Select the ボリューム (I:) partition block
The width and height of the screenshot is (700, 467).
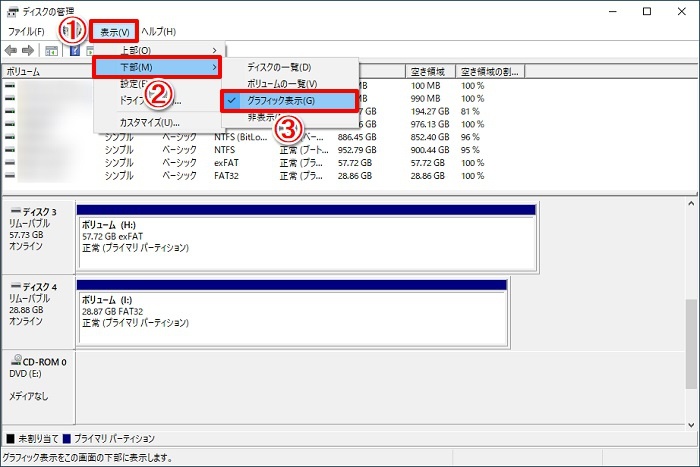(292, 313)
